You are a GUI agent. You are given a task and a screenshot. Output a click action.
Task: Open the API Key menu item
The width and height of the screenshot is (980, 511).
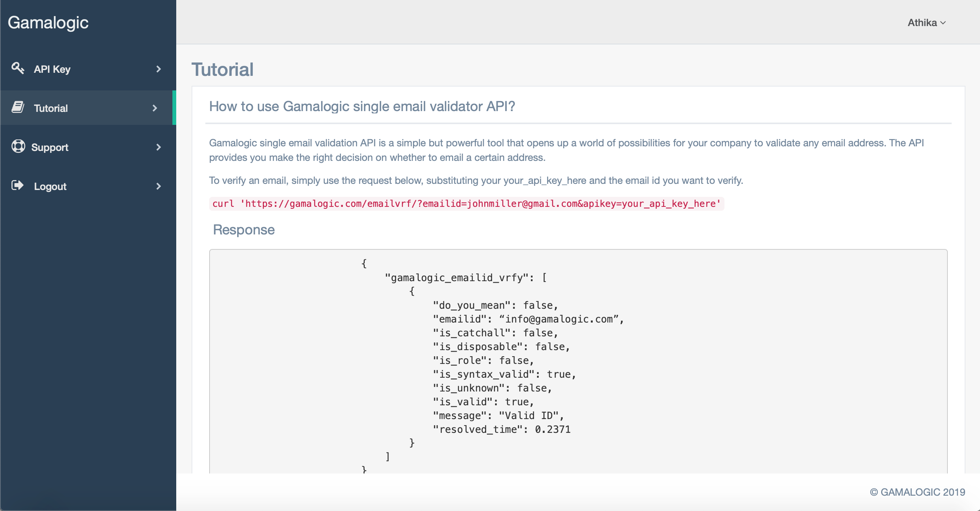(52, 69)
